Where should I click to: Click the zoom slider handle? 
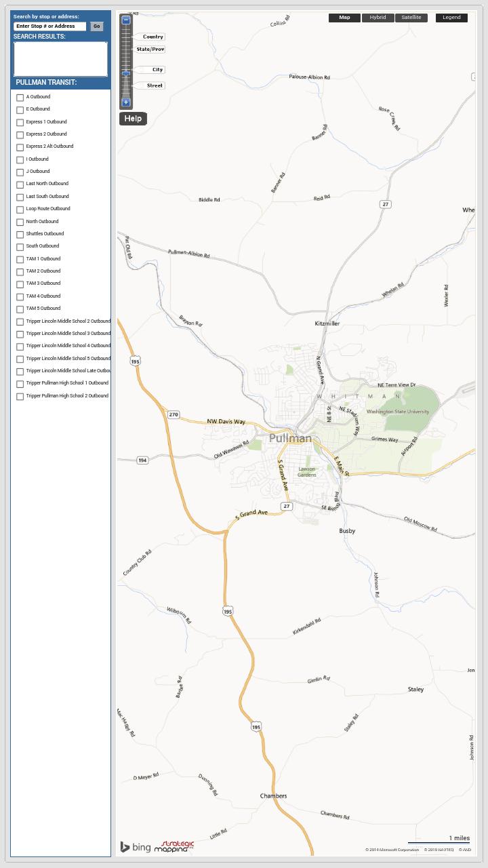pyautogui.click(x=126, y=73)
